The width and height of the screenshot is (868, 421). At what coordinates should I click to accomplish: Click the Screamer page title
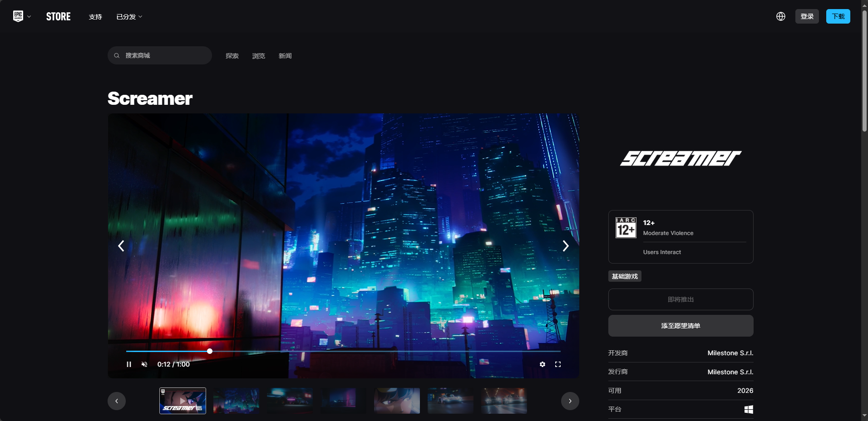tap(150, 98)
